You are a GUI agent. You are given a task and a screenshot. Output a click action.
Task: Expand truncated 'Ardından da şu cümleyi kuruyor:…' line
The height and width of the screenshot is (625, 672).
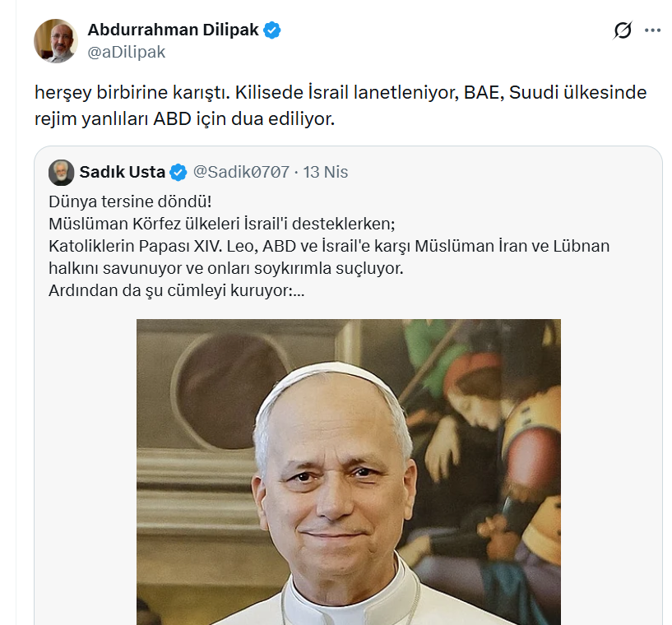point(177,291)
